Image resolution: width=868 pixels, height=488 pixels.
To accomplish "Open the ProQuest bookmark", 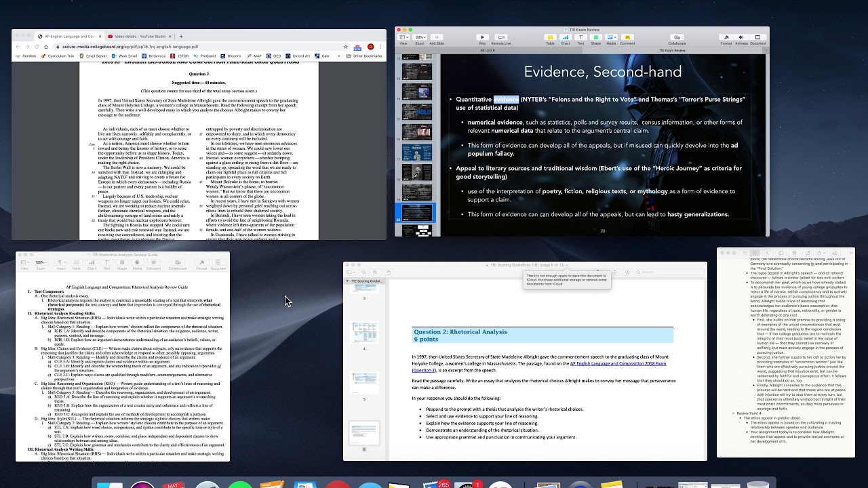I will 205,56.
